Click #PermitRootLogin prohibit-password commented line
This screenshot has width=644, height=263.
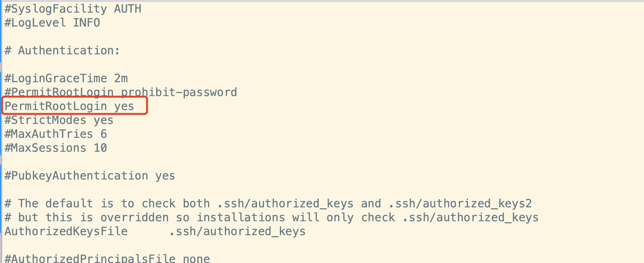121,92
